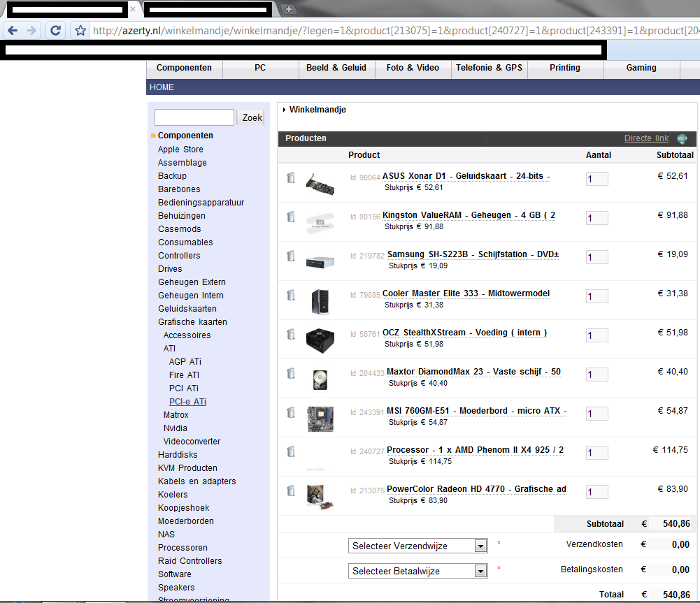Open Processoren sidebar category

click(183, 548)
